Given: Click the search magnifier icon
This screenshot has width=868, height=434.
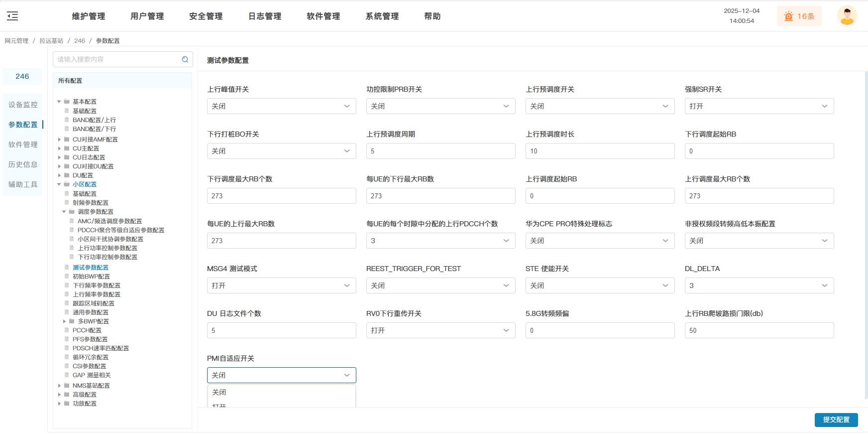Looking at the screenshot, I should pos(185,59).
